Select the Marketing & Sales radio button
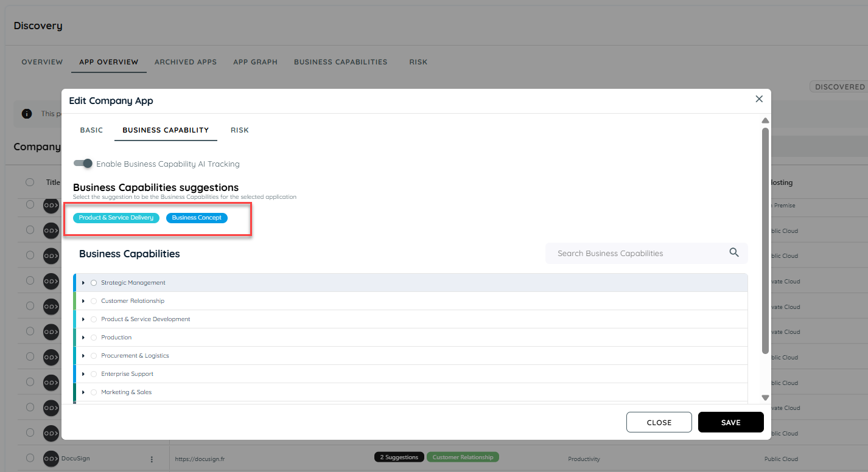Screen dimensions: 868x472 click(94, 392)
